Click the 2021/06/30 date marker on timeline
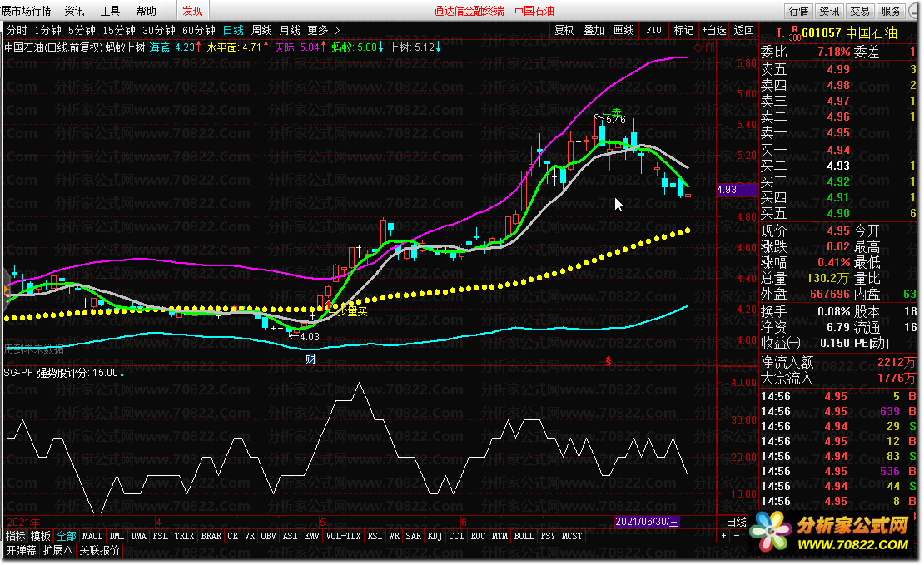The height and width of the screenshot is (565, 924). (x=647, y=522)
